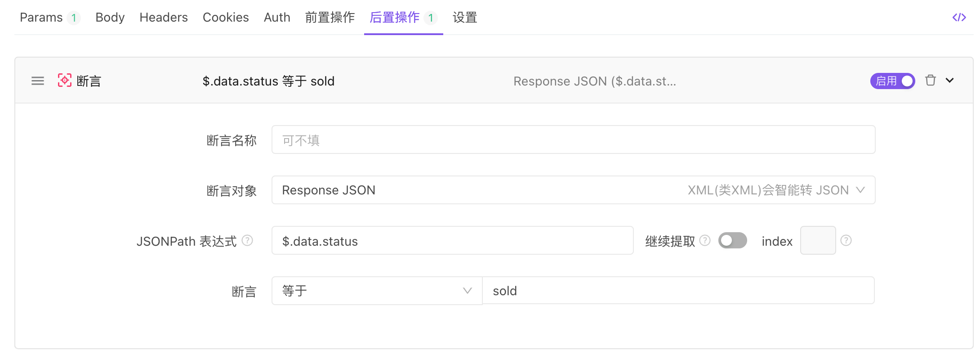This screenshot has height=360, width=980.
Task: Focus the JSONPath expression input field
Action: [x=452, y=241]
